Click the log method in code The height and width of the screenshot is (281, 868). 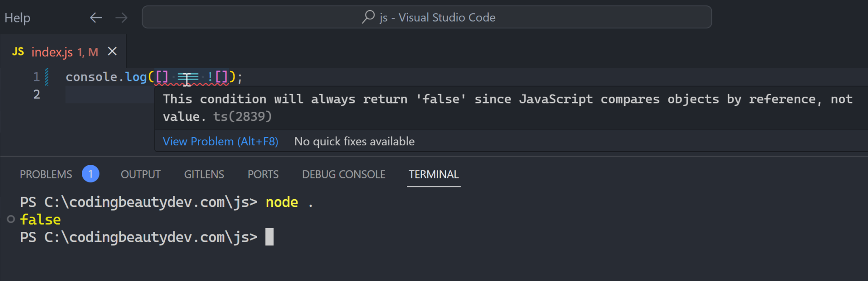pyautogui.click(x=136, y=77)
